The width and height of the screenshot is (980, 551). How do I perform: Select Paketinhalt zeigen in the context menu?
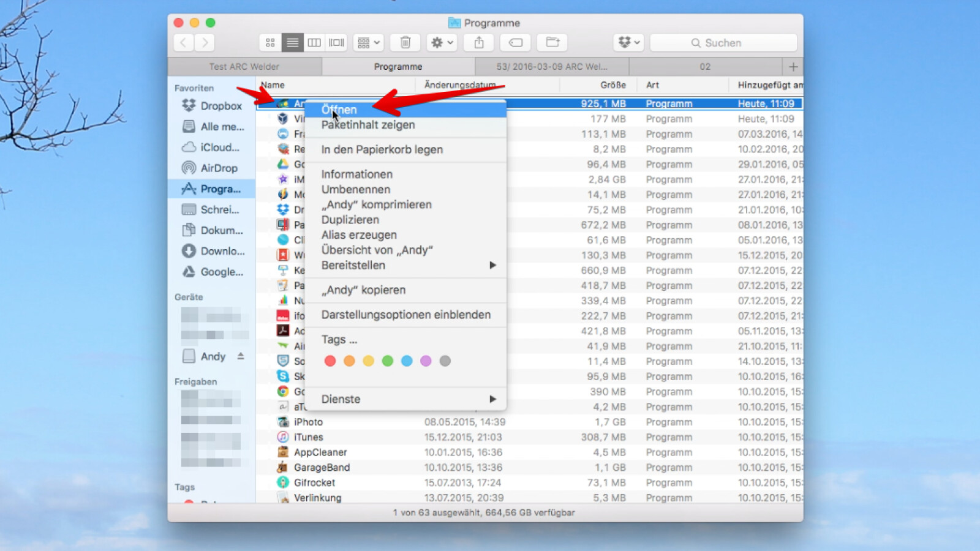coord(368,124)
